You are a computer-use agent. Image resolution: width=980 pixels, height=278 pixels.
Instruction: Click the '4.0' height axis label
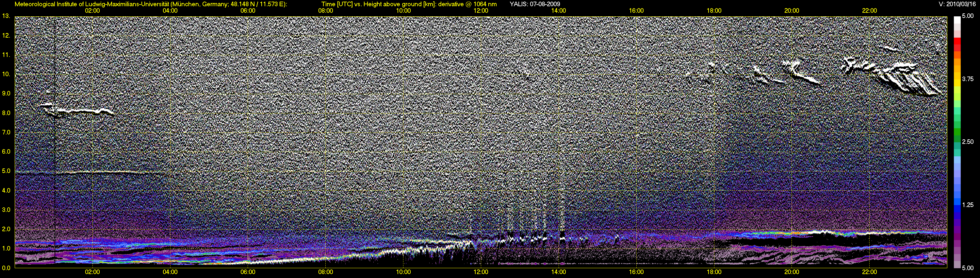(x=6, y=190)
